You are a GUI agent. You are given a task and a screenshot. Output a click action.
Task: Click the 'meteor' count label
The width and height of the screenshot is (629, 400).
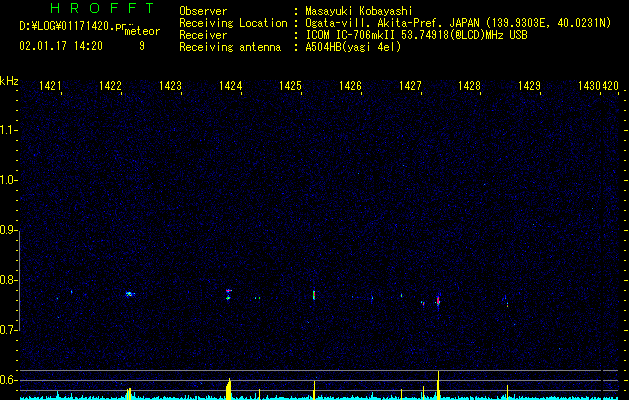point(142,31)
